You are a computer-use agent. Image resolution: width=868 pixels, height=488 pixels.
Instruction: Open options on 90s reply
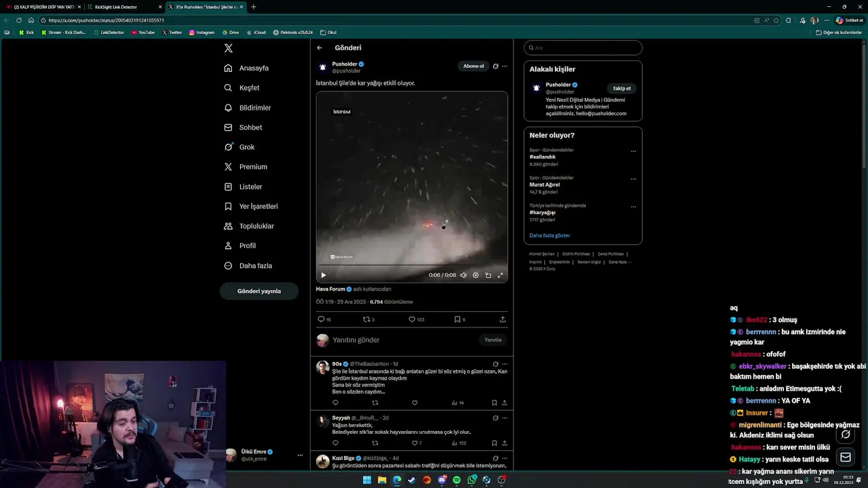pos(505,364)
